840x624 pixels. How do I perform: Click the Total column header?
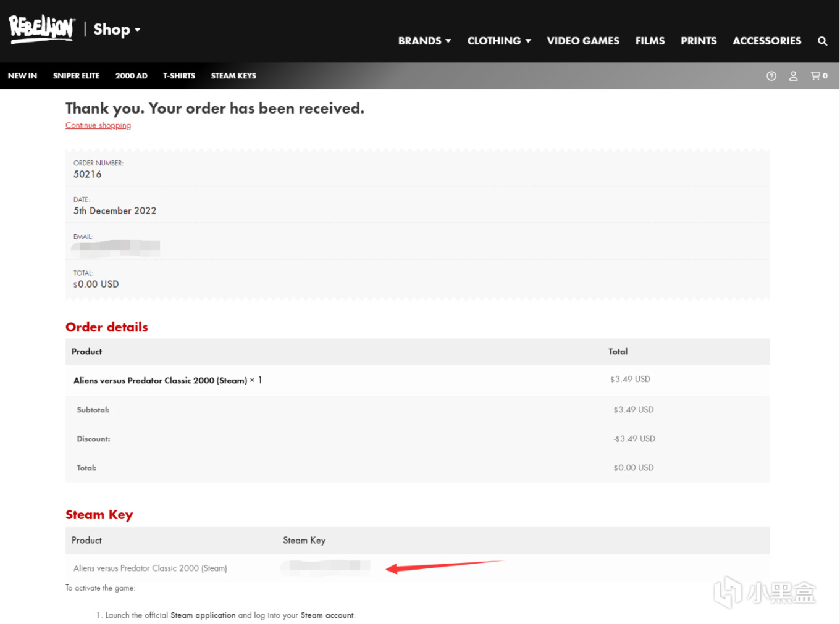[x=618, y=352]
